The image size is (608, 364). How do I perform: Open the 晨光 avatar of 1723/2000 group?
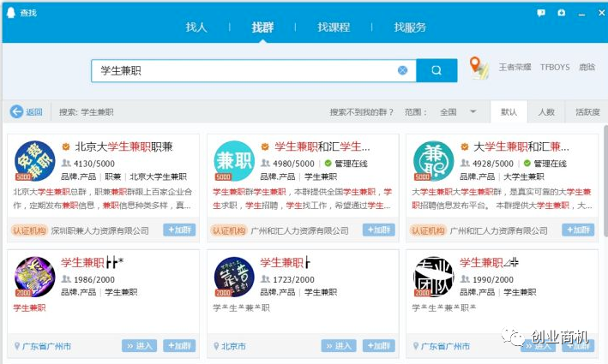(x=234, y=277)
